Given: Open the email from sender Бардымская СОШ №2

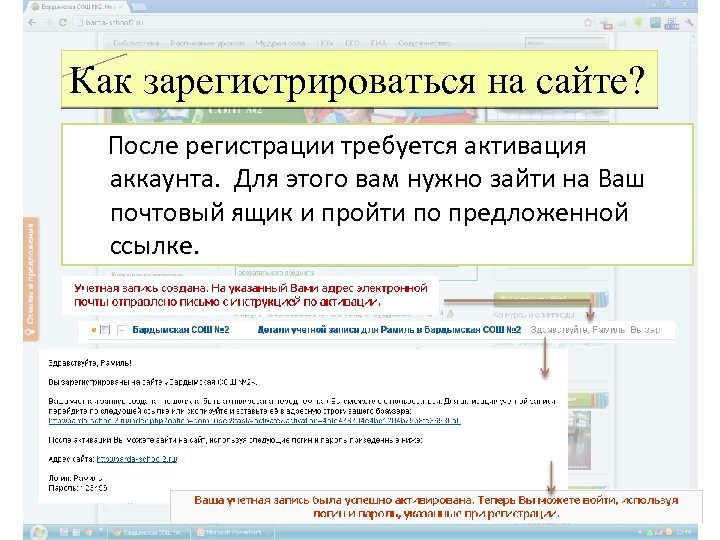Looking at the screenshot, I should pyautogui.click(x=180, y=330).
